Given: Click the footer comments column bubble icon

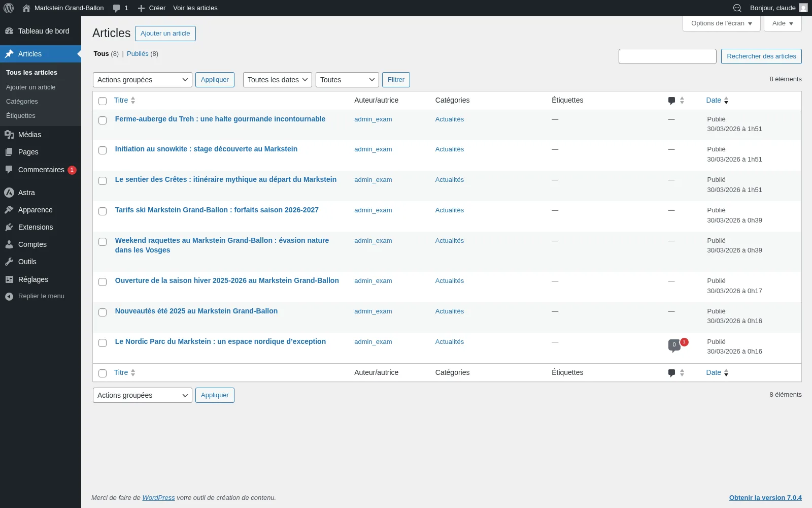Looking at the screenshot, I should tap(672, 373).
